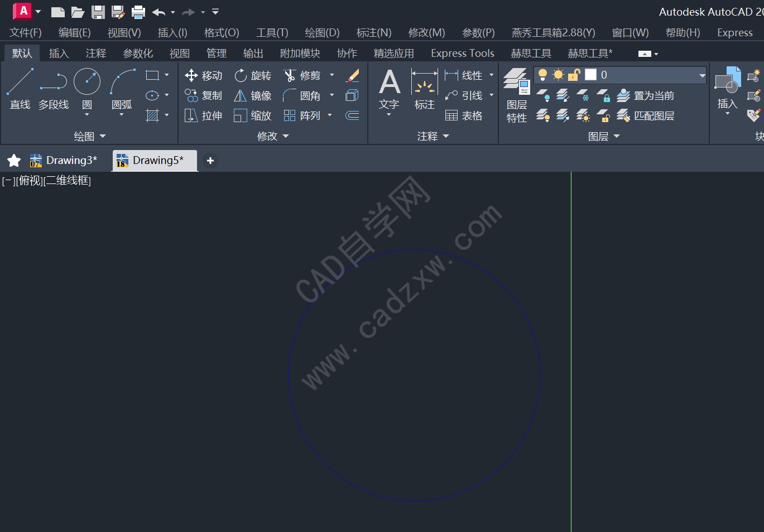Toggle layer 0 lock padlock icon

(574, 75)
